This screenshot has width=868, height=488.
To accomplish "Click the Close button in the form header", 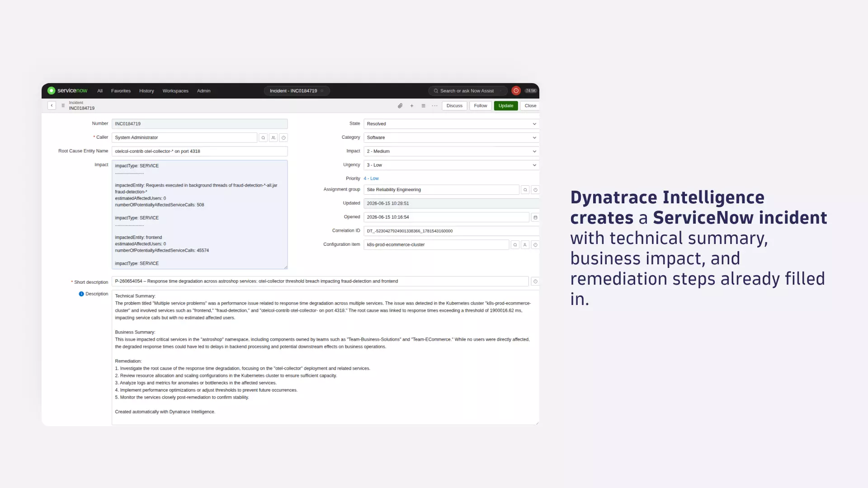I will point(530,106).
